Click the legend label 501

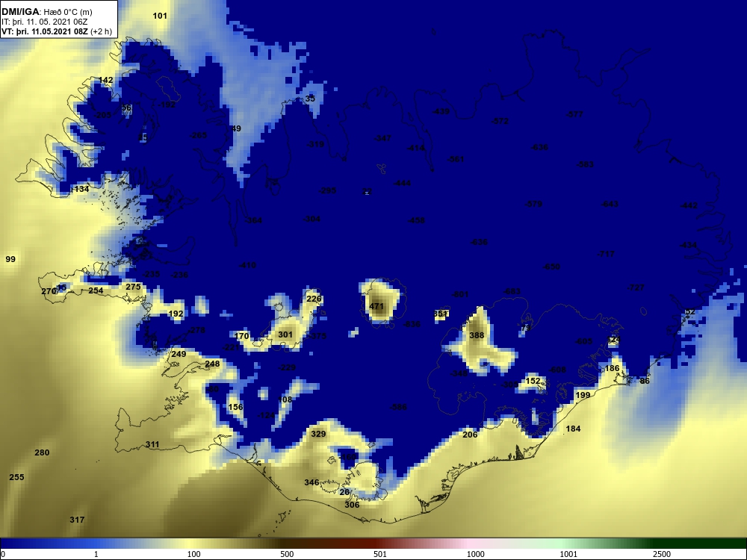tap(380, 554)
